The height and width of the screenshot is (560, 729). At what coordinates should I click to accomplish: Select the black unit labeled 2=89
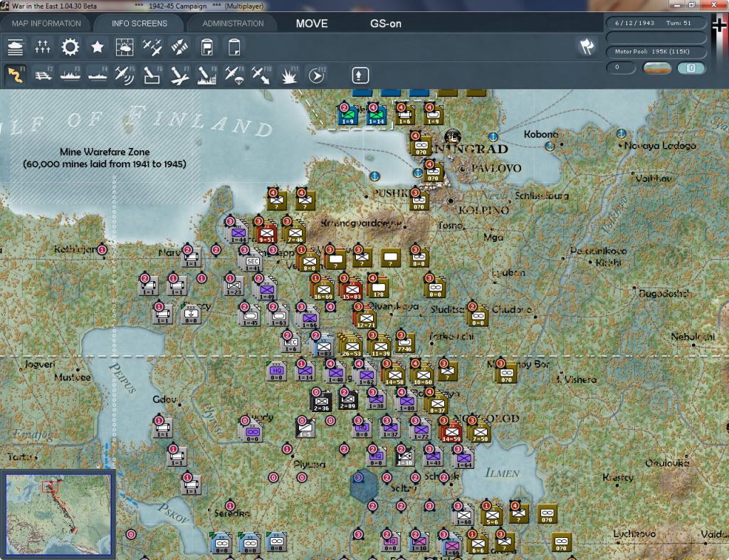(x=347, y=400)
